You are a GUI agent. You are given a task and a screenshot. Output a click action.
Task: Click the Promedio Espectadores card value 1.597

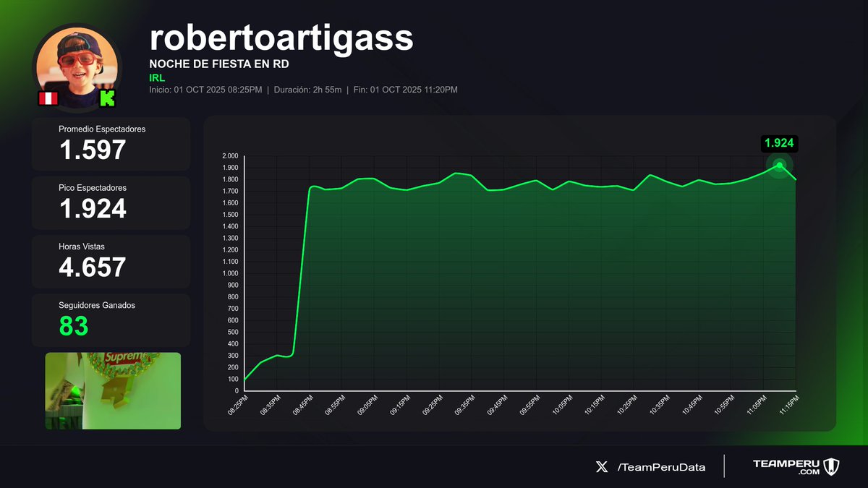93,150
